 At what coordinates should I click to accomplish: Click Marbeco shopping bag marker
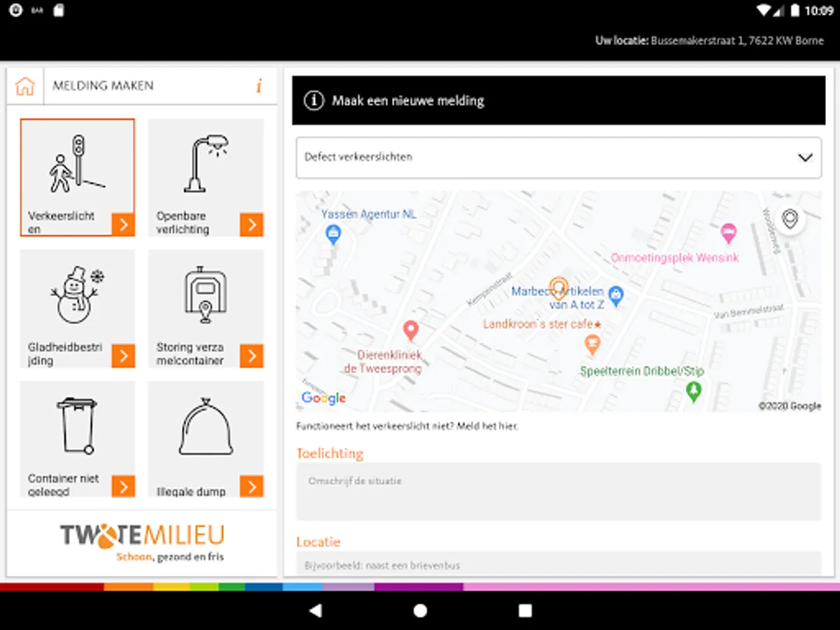pos(615,297)
